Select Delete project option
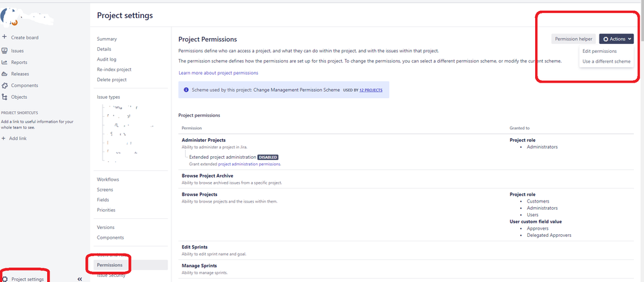 click(112, 80)
